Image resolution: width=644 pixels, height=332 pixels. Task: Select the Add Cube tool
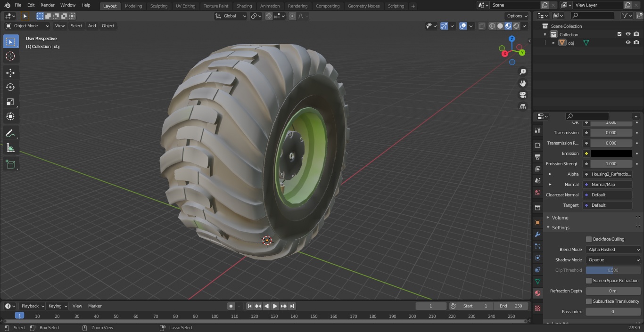pyautogui.click(x=10, y=164)
